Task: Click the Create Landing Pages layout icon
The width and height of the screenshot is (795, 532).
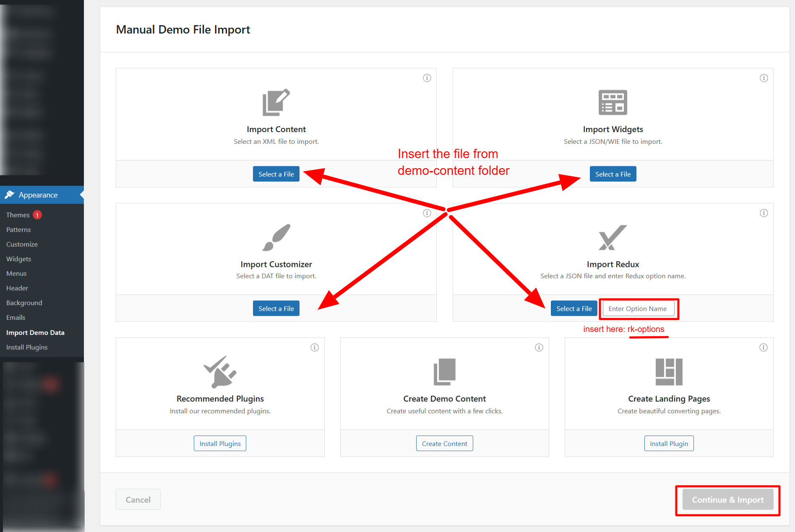Action: 669,371
